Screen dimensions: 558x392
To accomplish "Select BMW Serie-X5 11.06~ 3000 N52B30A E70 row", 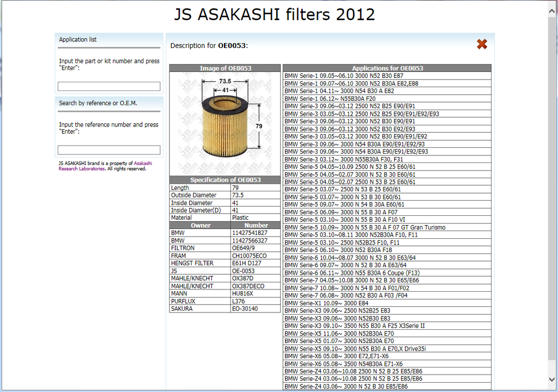I will [x=387, y=333].
